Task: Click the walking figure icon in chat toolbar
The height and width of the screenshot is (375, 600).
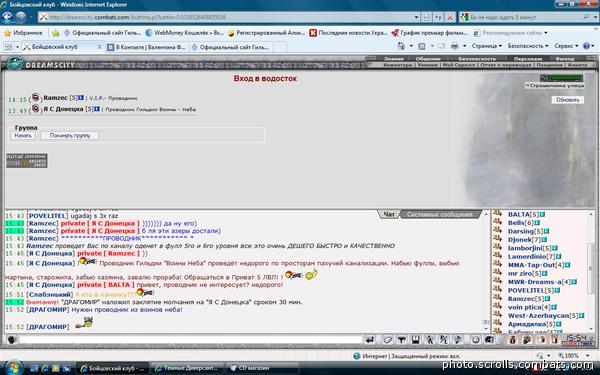Action: 430,340
